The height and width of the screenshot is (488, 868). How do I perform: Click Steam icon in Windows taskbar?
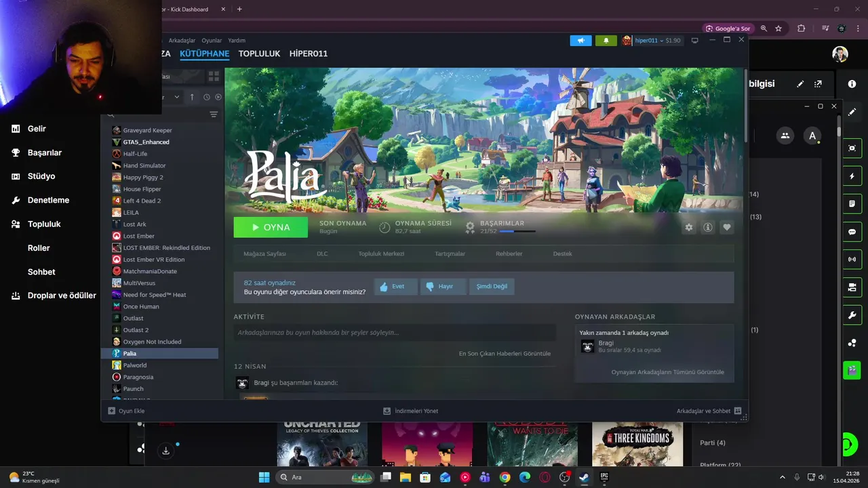[584, 477]
